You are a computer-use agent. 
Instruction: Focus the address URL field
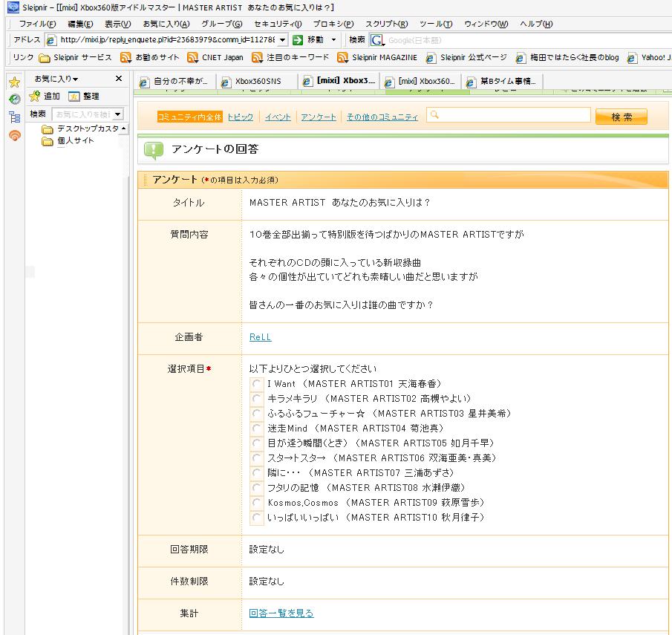[x=167, y=40]
